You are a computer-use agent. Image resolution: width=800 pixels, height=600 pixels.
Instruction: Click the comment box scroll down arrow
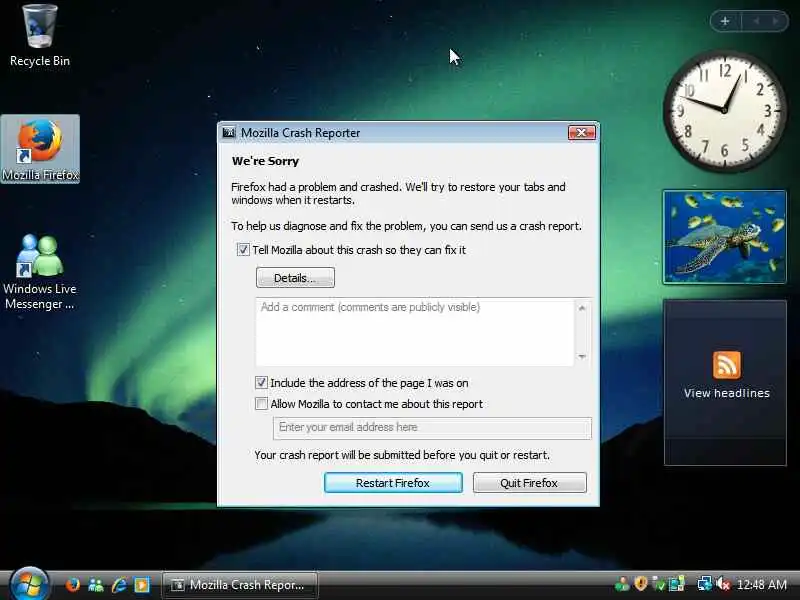pyautogui.click(x=582, y=357)
